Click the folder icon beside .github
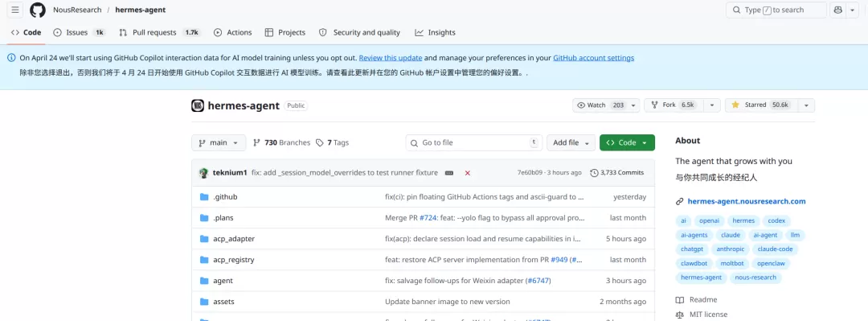 tap(203, 197)
